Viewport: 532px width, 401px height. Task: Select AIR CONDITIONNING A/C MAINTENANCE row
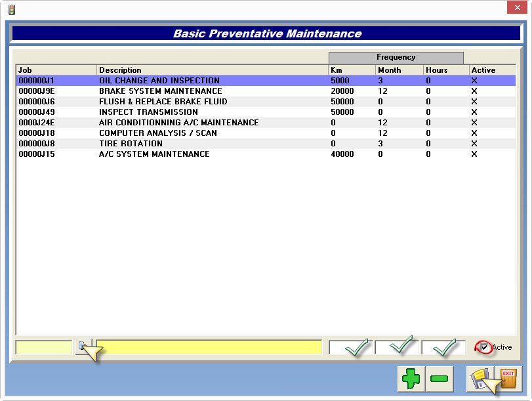[x=266, y=123]
